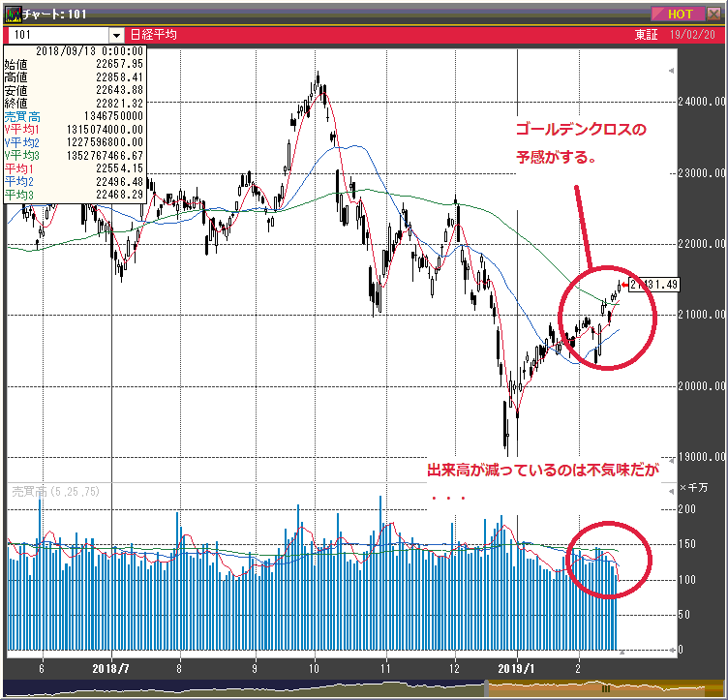The image size is (728, 700).
Task: Click the 2018/7 label on time axis
Action: 110,669
